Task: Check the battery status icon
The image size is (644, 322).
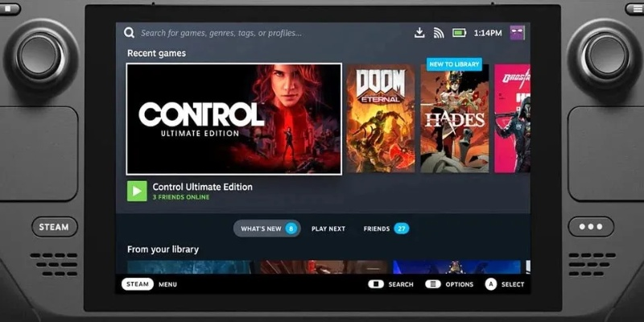Action: pyautogui.click(x=459, y=33)
